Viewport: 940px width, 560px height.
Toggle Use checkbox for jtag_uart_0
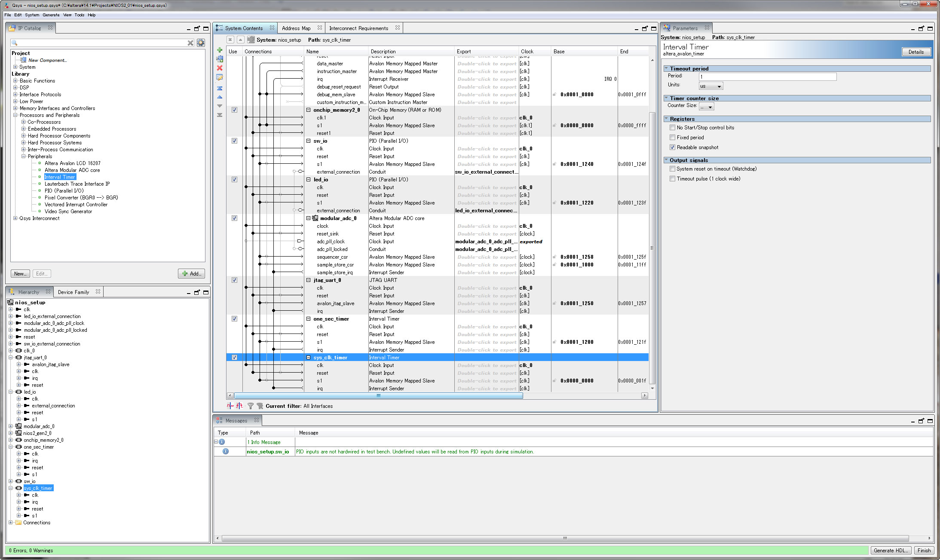[234, 280]
